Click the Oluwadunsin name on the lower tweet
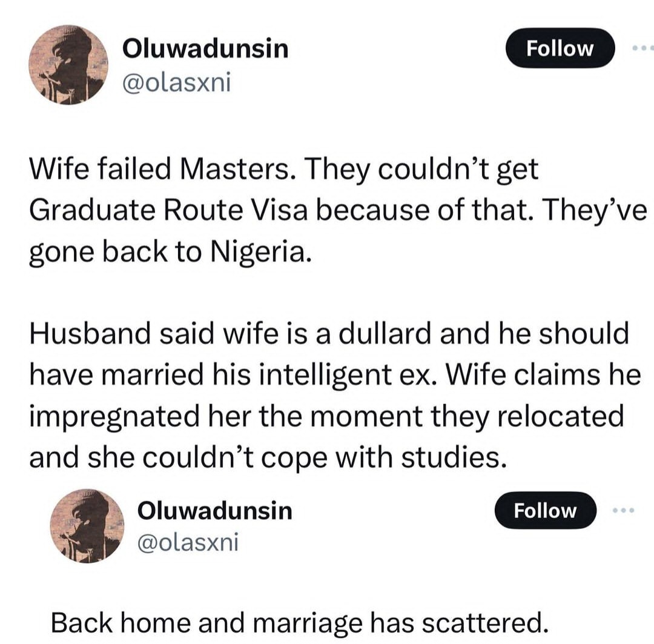 click(x=216, y=511)
